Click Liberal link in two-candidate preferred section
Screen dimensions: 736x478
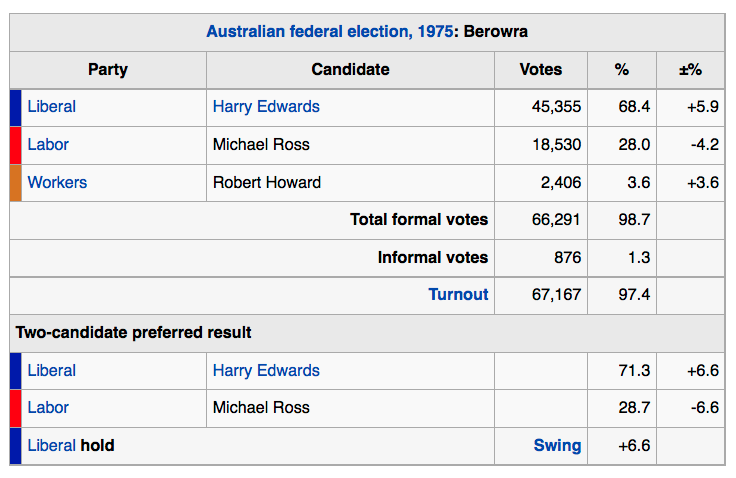[51, 371]
